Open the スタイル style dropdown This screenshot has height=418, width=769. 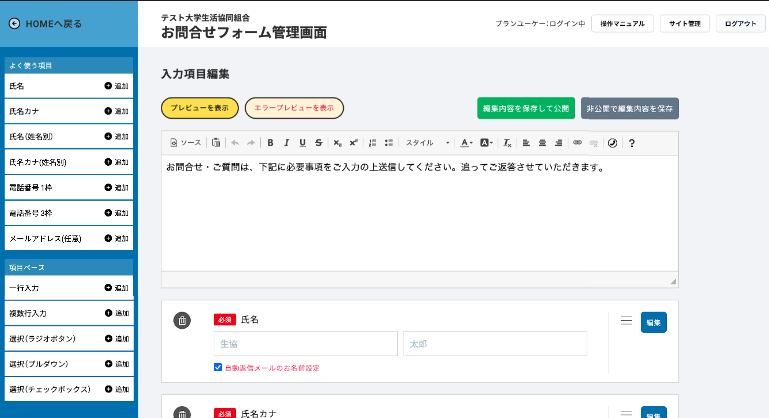(426, 143)
